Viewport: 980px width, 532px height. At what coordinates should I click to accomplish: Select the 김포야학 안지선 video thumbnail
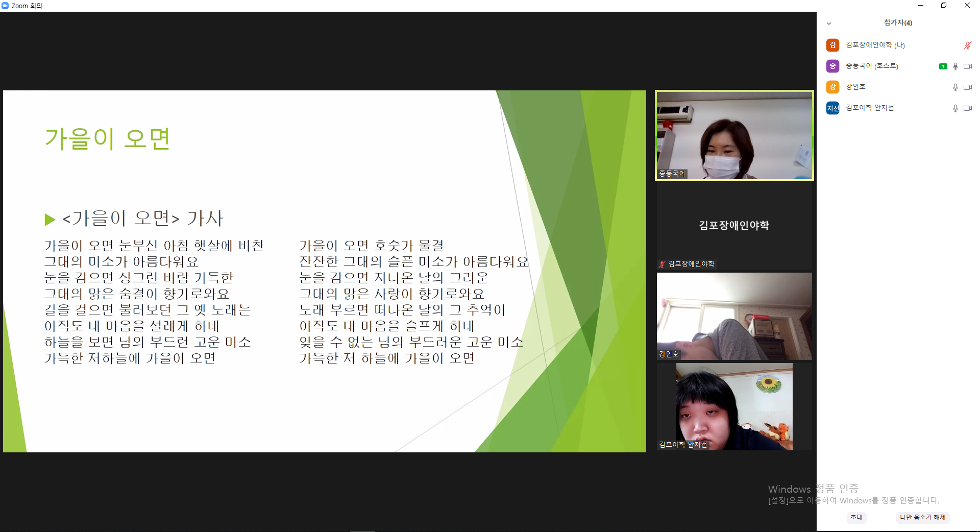pos(734,406)
